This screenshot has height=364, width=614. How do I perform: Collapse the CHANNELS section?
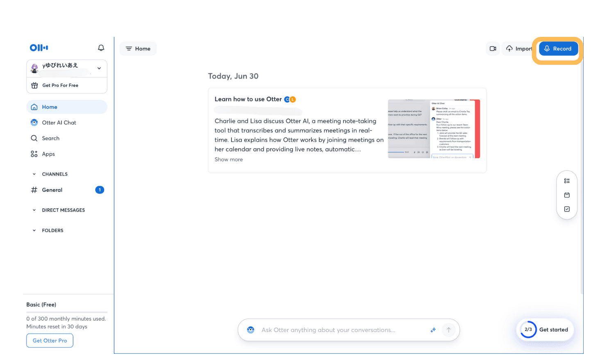click(34, 174)
